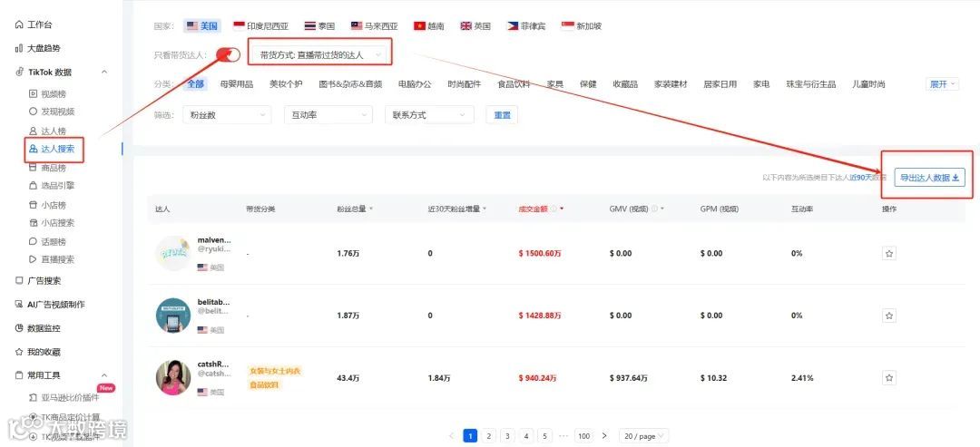Select the 新加坡 country filter
Image resolution: width=980 pixels, height=447 pixels.
[x=582, y=26]
